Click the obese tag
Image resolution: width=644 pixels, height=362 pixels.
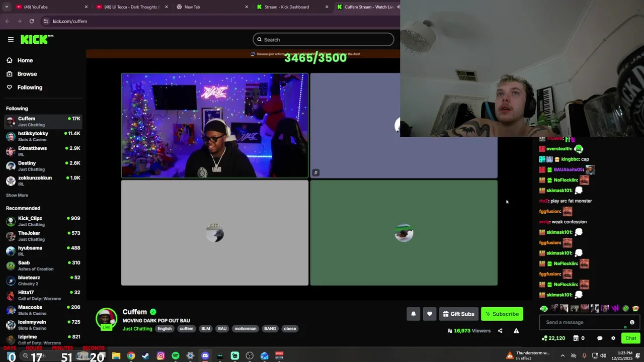pos(290,329)
